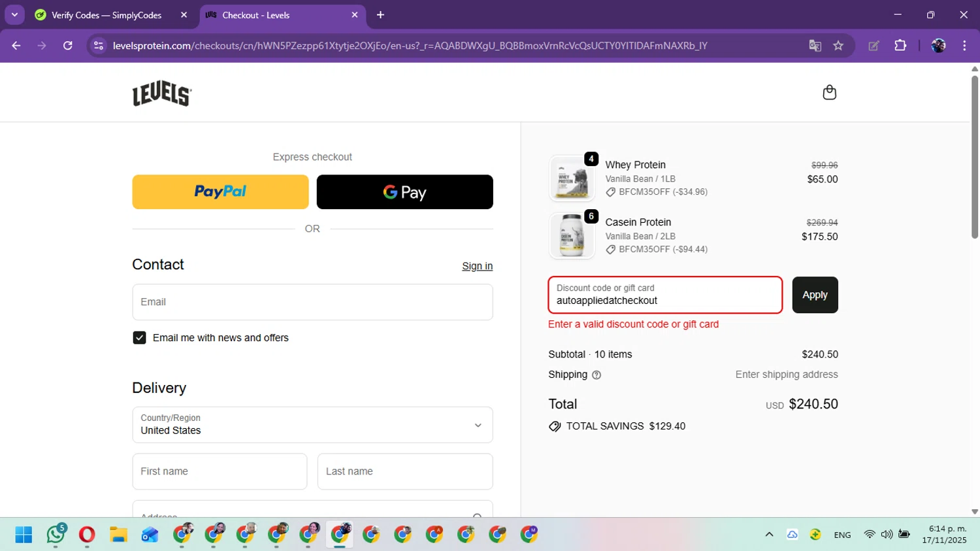Image resolution: width=980 pixels, height=551 pixels.
Task: Open File Explorer from taskbar
Action: click(x=118, y=535)
